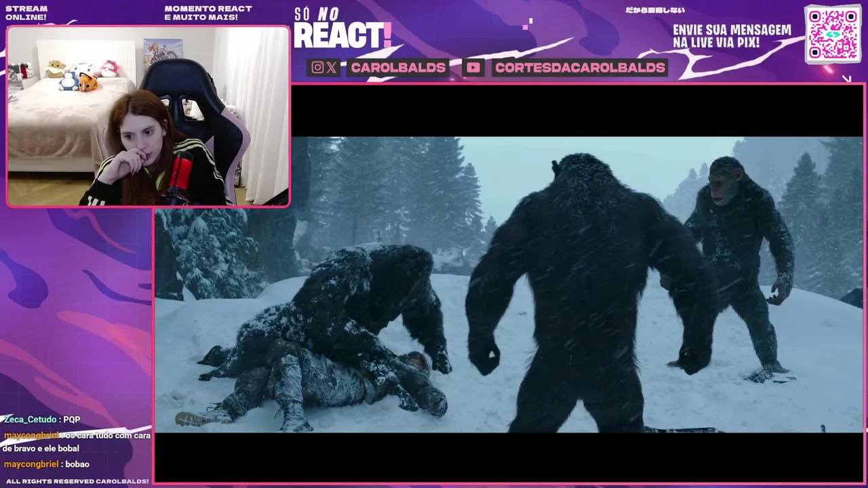Click the X logo beside Instagram icon
The height and width of the screenshot is (488, 868).
[x=332, y=67]
